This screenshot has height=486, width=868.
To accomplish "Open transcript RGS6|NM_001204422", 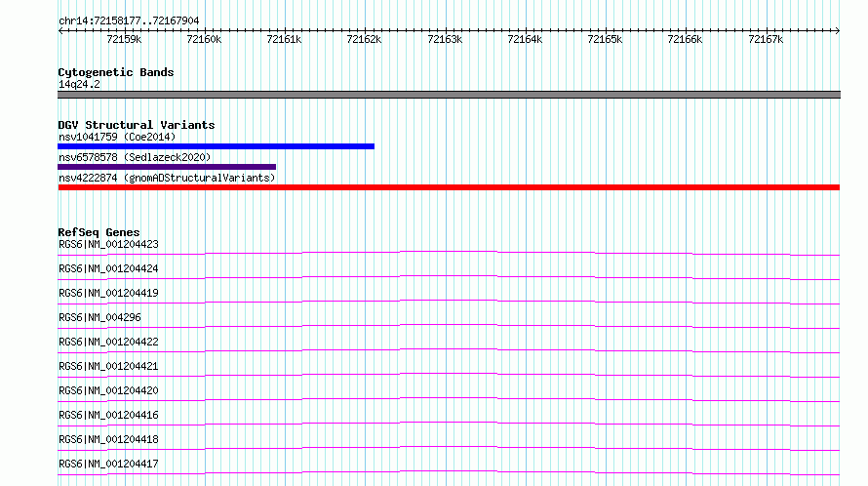I will coord(108,342).
